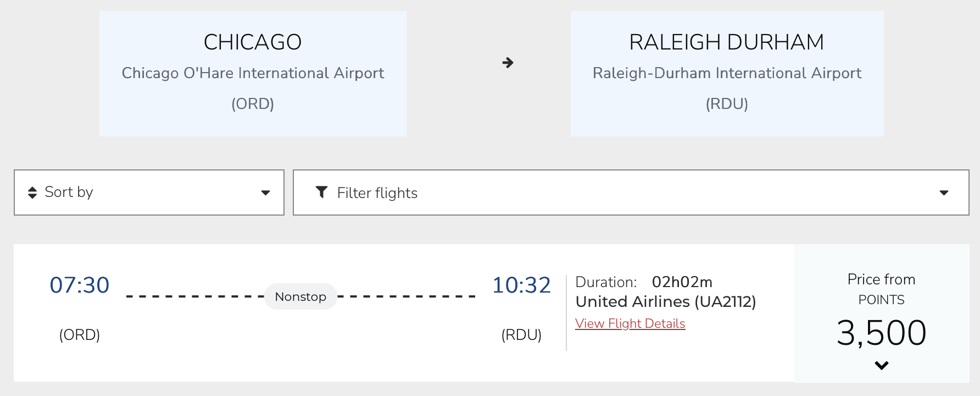Screen dimensions: 980x396
Task: Click the Filter flights dropdown caret
Action: pos(944,193)
